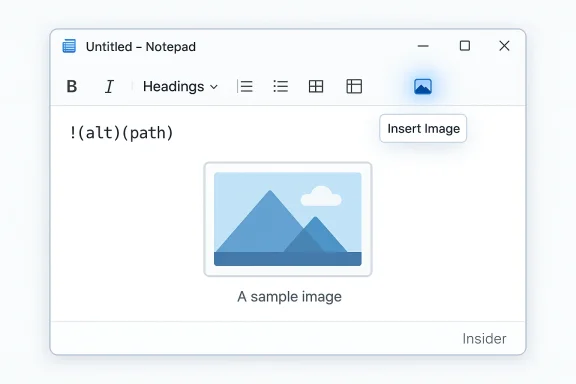Click the Insider label in status bar
The image size is (576, 384).
tap(484, 339)
